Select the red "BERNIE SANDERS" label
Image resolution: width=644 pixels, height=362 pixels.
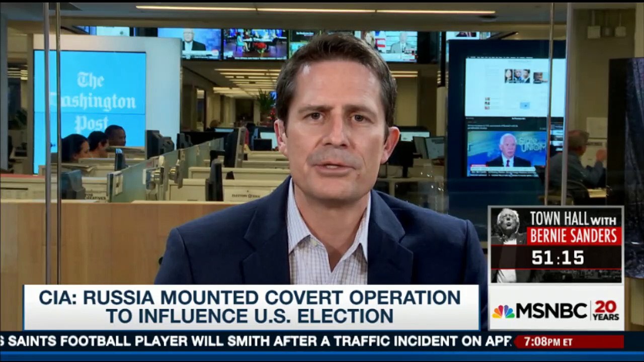click(574, 235)
